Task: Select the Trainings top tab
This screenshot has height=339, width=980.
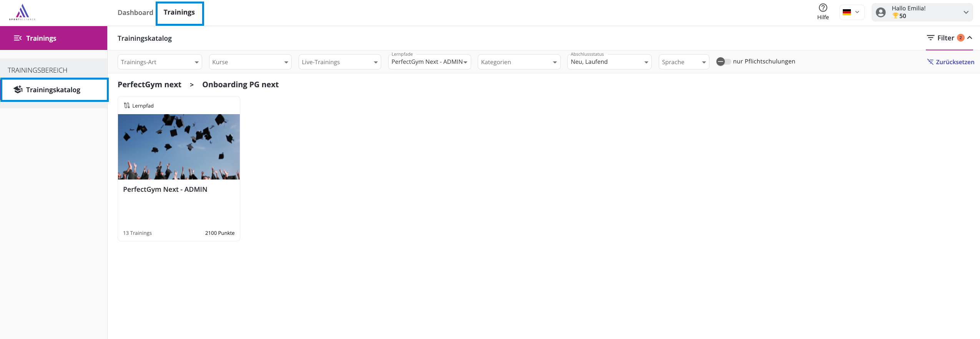Action: [x=179, y=12]
